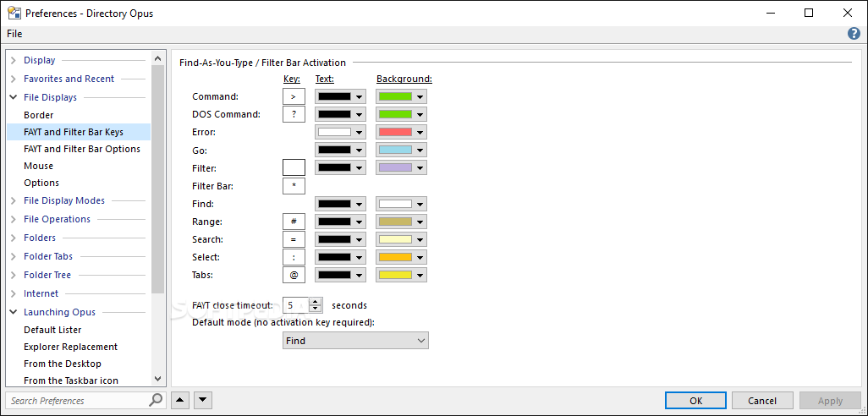The height and width of the screenshot is (416, 868).
Task: Click the search magnifier icon
Action: pos(157,400)
